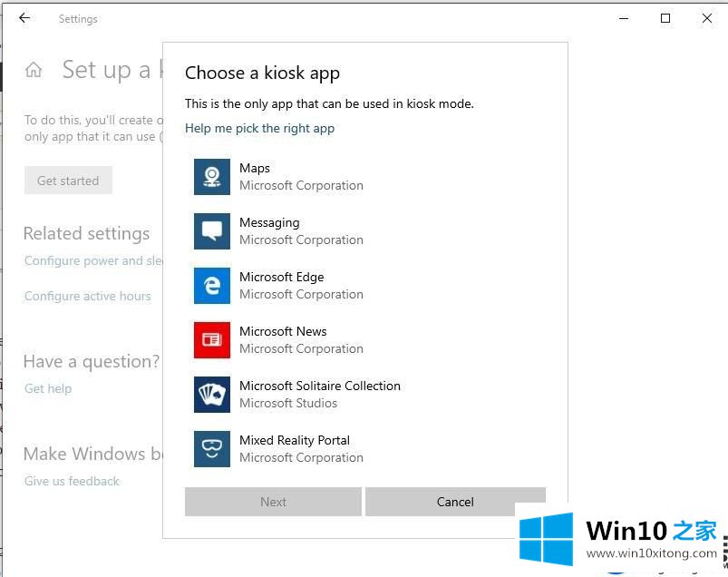Click the Maps app icon

coord(212,177)
